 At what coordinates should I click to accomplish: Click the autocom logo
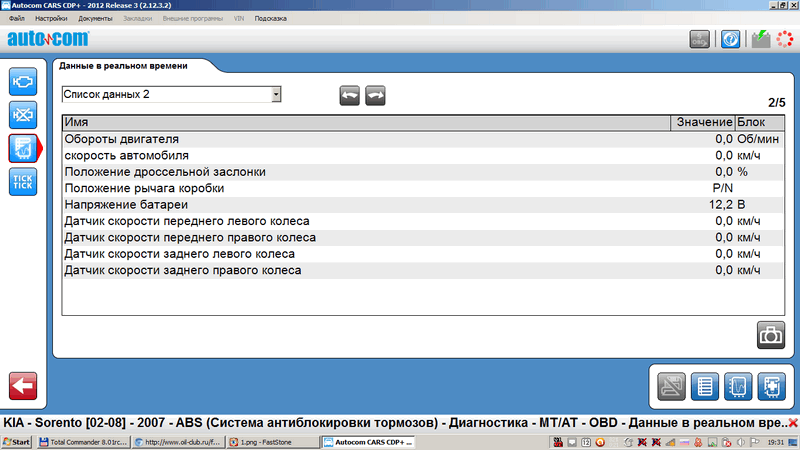(48, 39)
